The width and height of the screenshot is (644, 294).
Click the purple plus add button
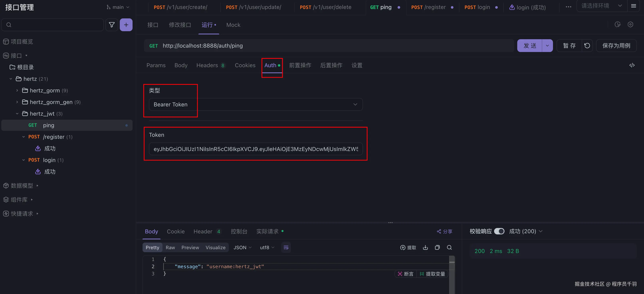(x=126, y=25)
